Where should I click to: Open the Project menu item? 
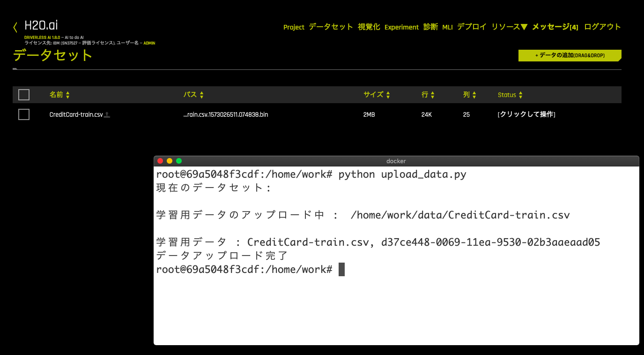tap(294, 27)
